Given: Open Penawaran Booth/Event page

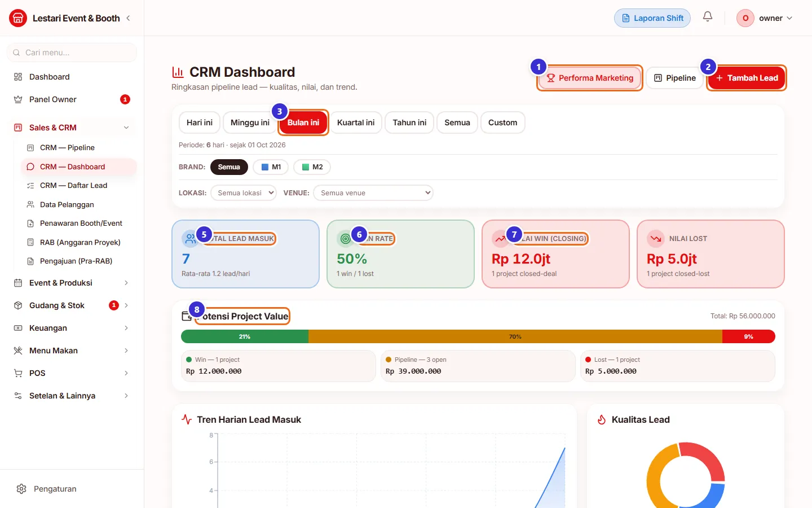Looking at the screenshot, I should click(x=79, y=224).
